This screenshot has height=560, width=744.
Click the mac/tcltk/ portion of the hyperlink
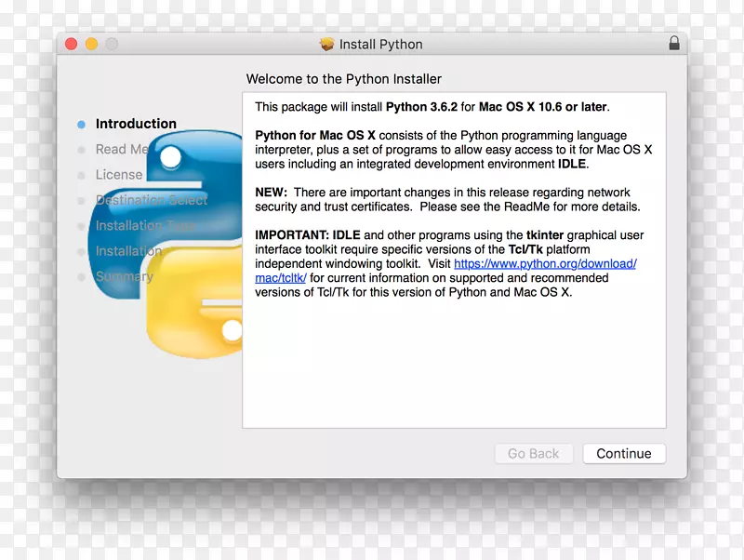(282, 277)
